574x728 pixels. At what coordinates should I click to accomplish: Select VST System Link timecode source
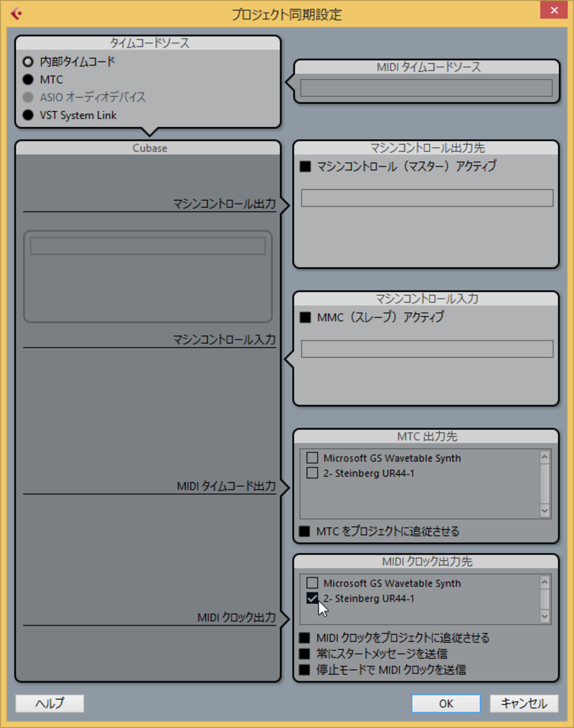pos(28,115)
